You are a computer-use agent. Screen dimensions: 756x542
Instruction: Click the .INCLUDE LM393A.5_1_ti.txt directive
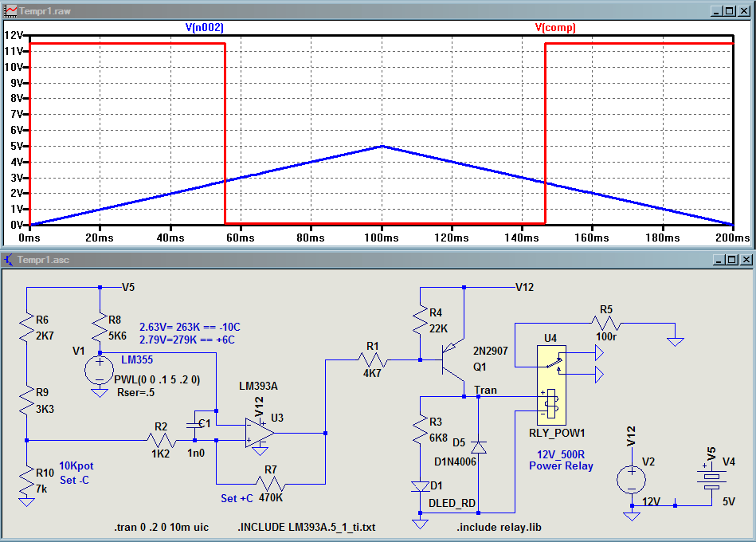pos(306,527)
